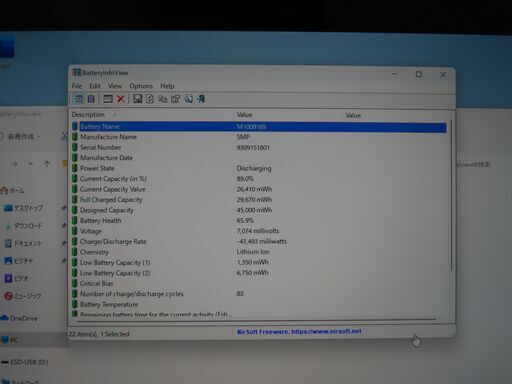Select the Voltage row
The height and width of the screenshot is (384, 512).
(259, 231)
